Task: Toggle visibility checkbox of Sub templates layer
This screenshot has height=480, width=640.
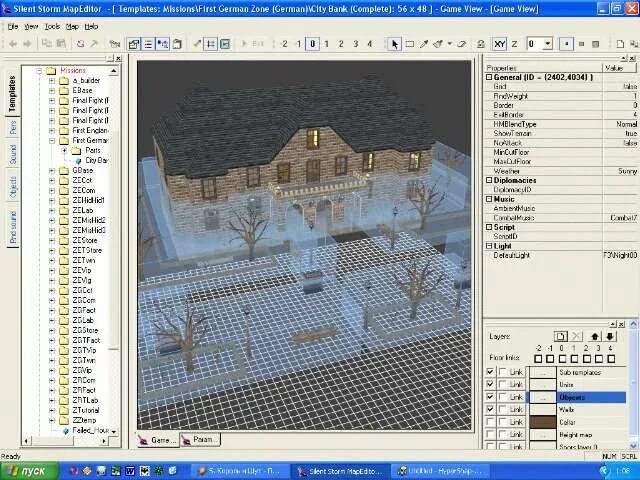Action: pyautogui.click(x=490, y=372)
